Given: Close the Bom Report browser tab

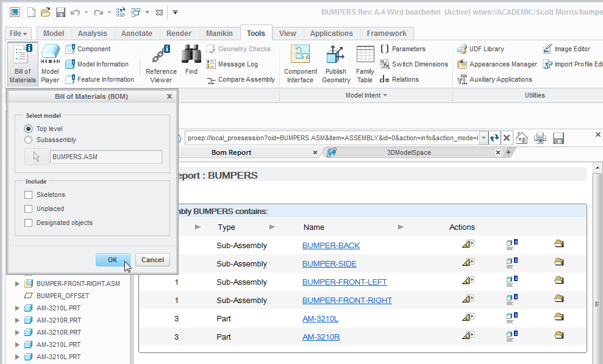Looking at the screenshot, I should tap(315, 152).
